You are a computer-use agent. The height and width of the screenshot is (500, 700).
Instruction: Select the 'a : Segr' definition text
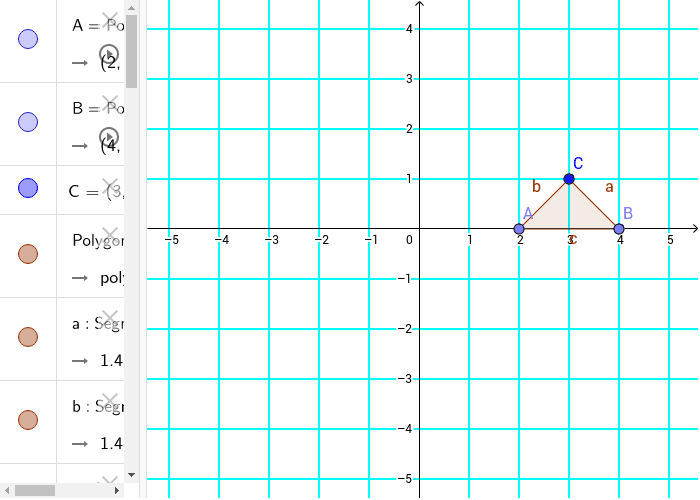coord(98,324)
